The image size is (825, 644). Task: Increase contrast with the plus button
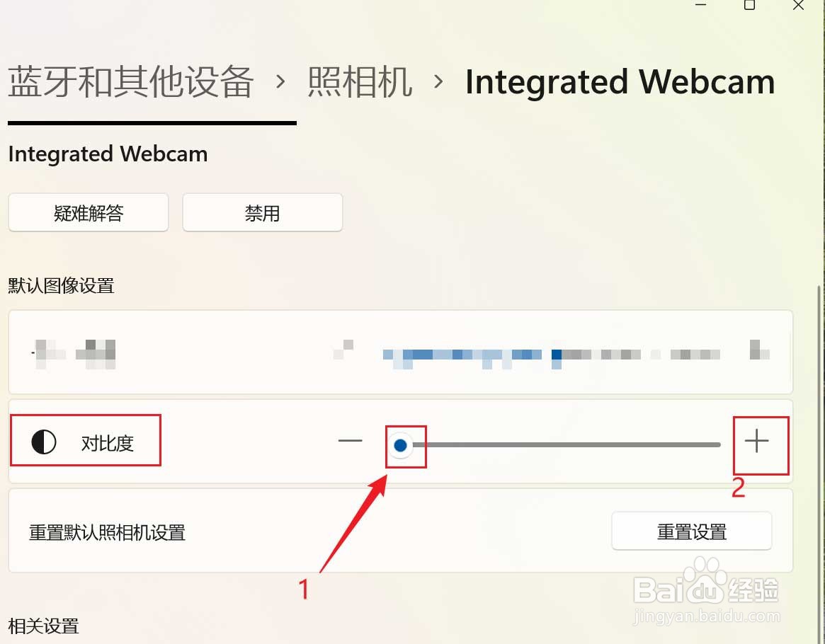click(756, 441)
